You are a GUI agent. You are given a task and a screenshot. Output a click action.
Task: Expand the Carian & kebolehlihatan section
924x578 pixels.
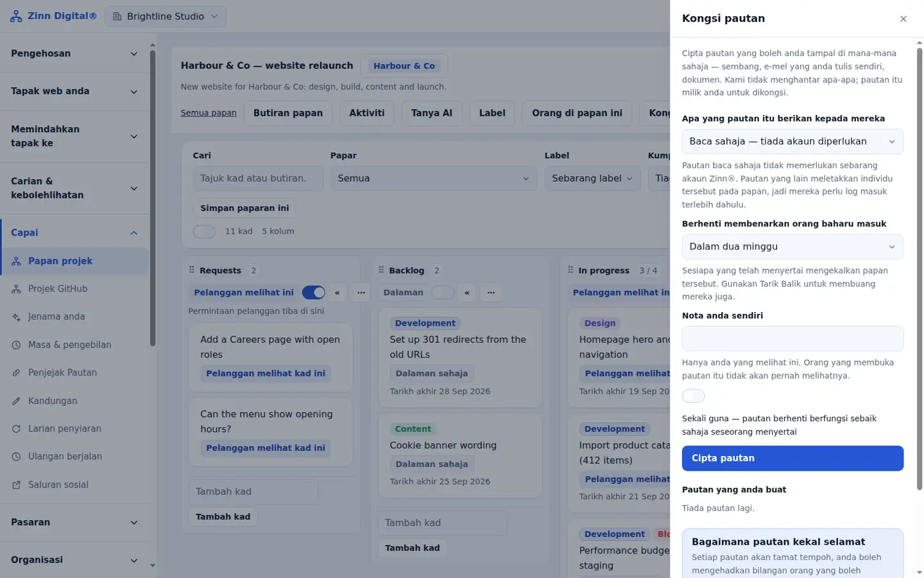point(74,188)
